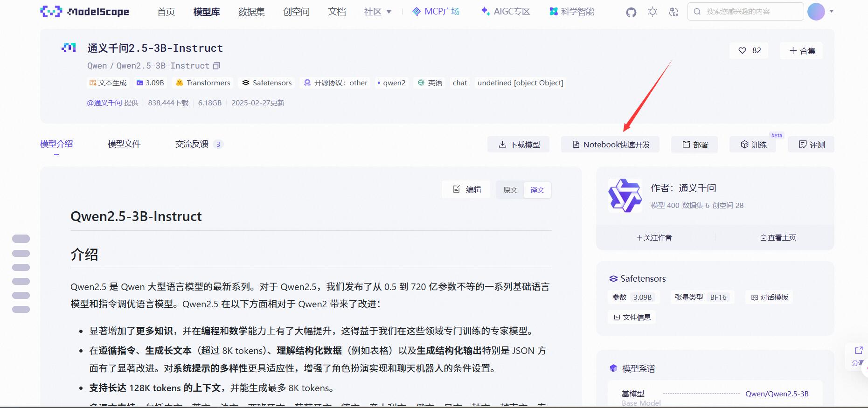This screenshot has height=408, width=868.
Task: Click the Safetensors tag
Action: tap(267, 83)
